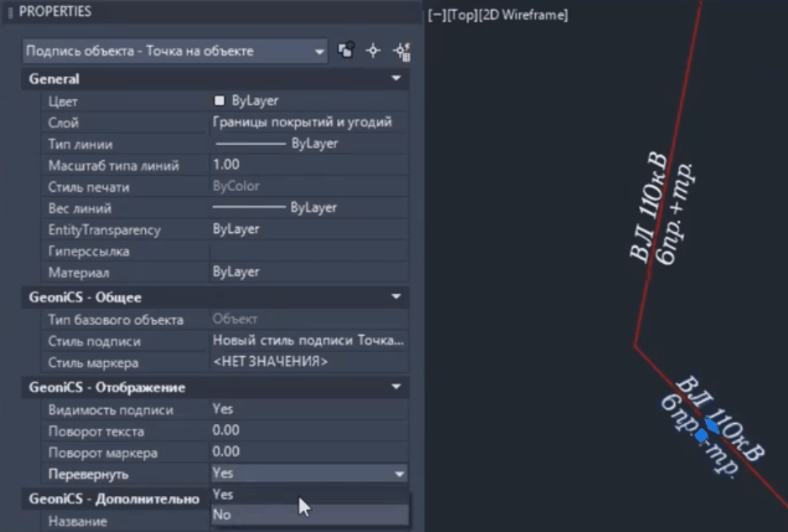Image resolution: width=788 pixels, height=532 pixels.
Task: Click the Слой layer value field
Action: 308,122
